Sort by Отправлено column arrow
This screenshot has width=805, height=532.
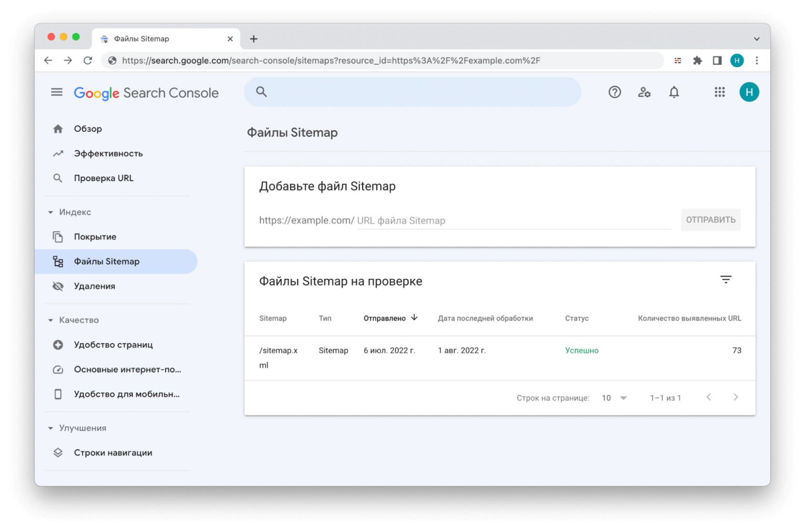[414, 317]
